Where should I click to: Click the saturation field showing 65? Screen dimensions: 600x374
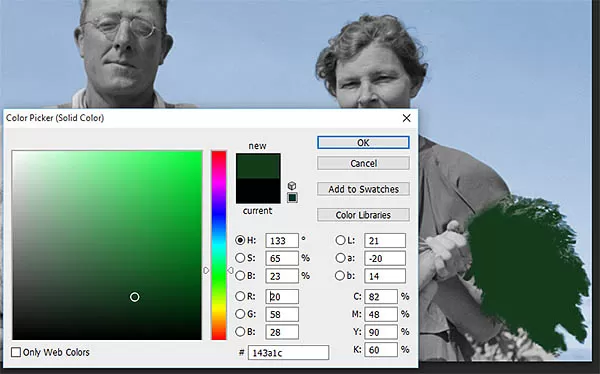282,258
